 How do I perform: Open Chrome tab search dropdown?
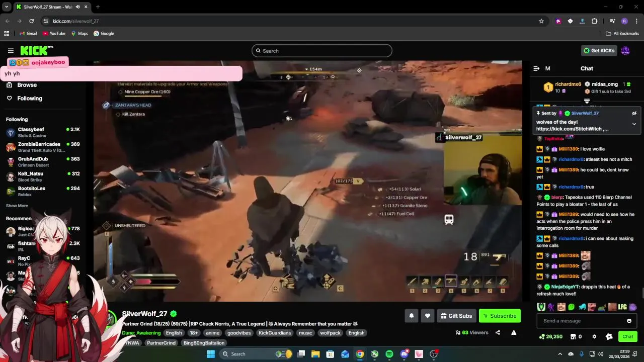coord(7,7)
